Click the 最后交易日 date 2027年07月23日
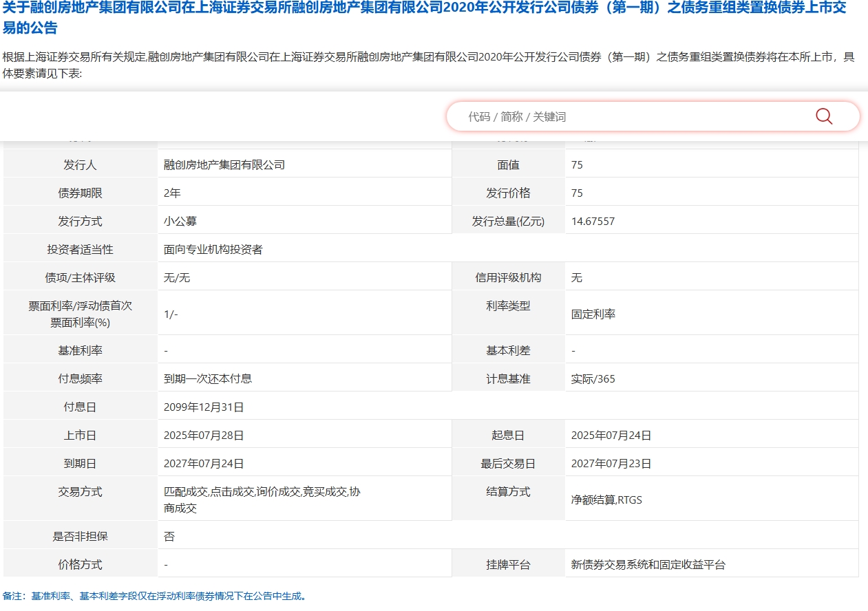 coord(611,464)
